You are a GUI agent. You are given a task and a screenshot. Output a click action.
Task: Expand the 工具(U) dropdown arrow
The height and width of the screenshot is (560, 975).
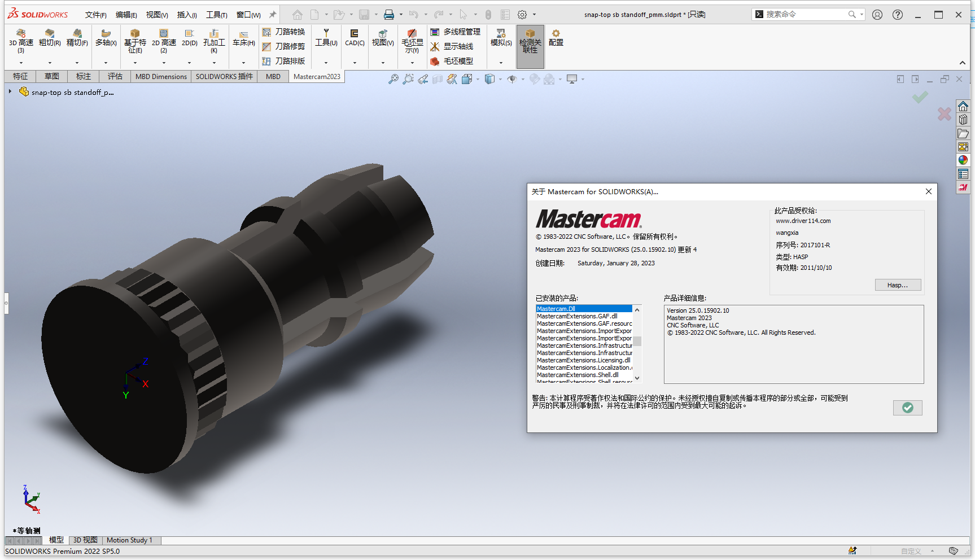click(x=326, y=63)
